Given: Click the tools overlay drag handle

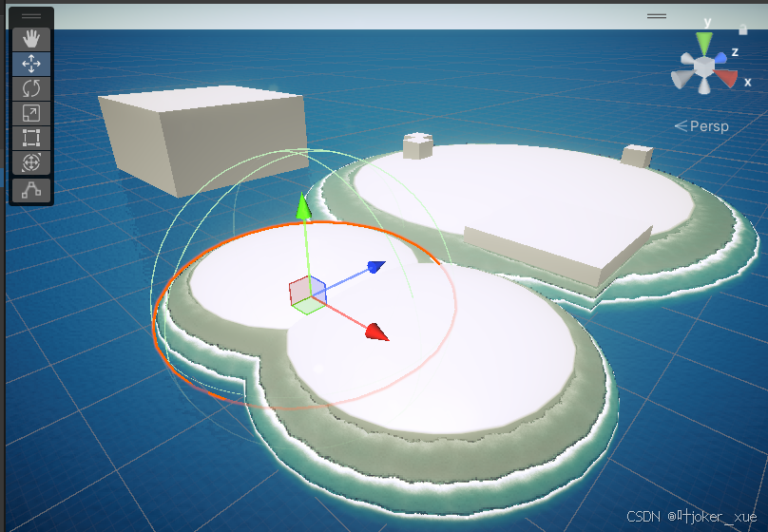Looking at the screenshot, I should pyautogui.click(x=31, y=16).
